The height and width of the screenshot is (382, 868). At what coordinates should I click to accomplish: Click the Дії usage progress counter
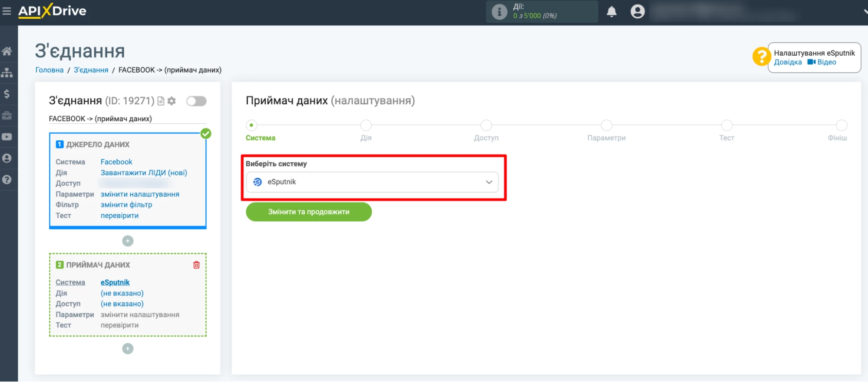(x=535, y=16)
